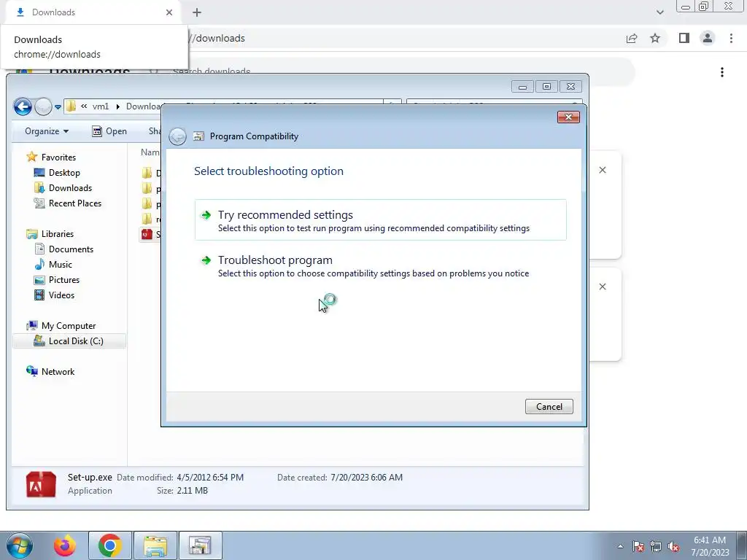Click Action Center flag tray icon
This screenshot has height=560, width=747.
[638, 546]
